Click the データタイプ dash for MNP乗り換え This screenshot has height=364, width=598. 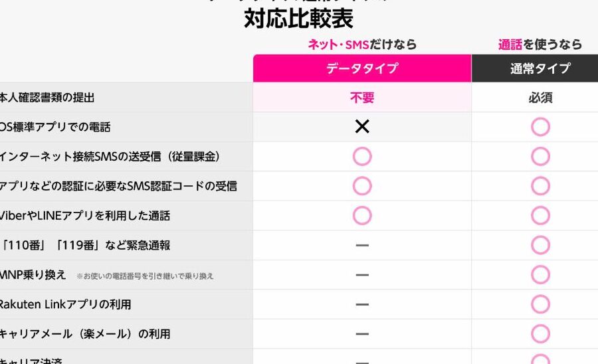click(362, 274)
